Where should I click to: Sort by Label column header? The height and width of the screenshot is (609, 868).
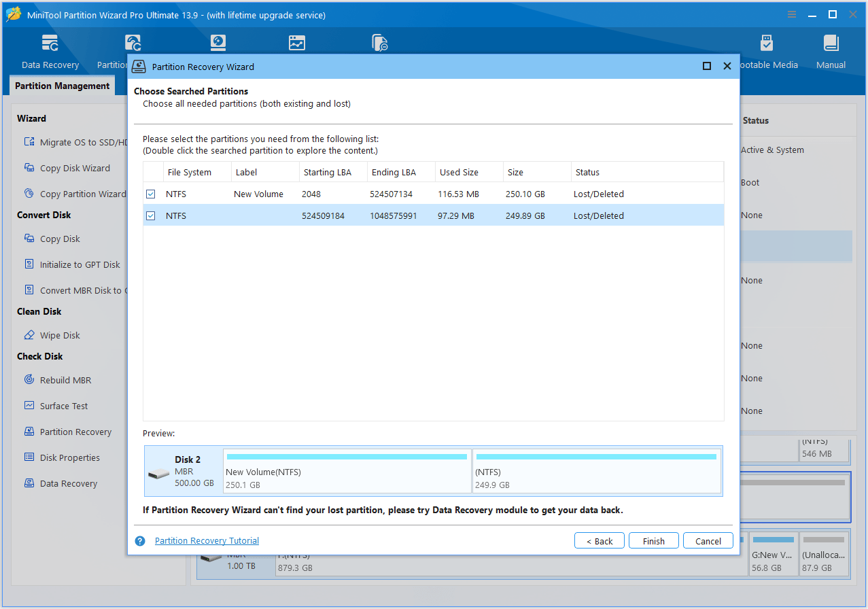coord(265,172)
